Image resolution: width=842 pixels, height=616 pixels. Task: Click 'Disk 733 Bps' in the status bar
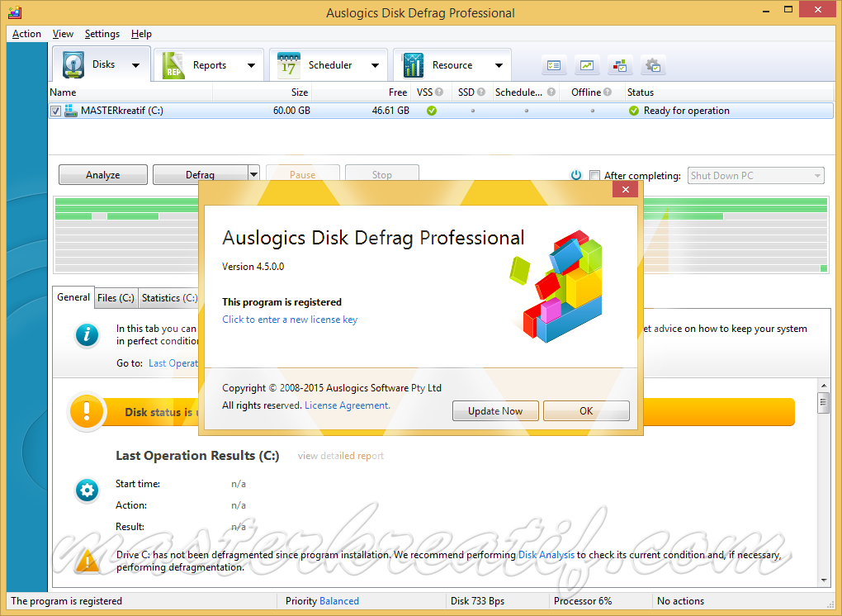(x=477, y=601)
